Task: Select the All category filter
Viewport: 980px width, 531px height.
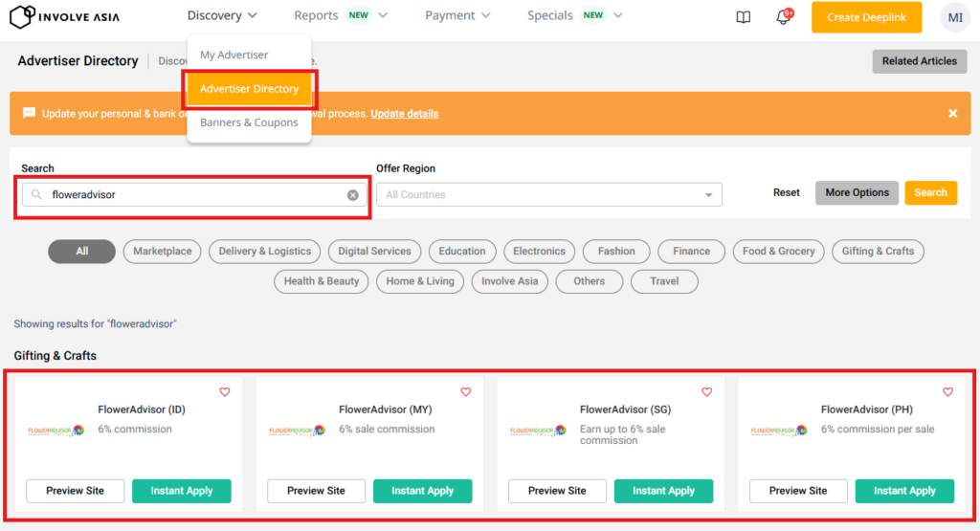Action: [x=82, y=251]
